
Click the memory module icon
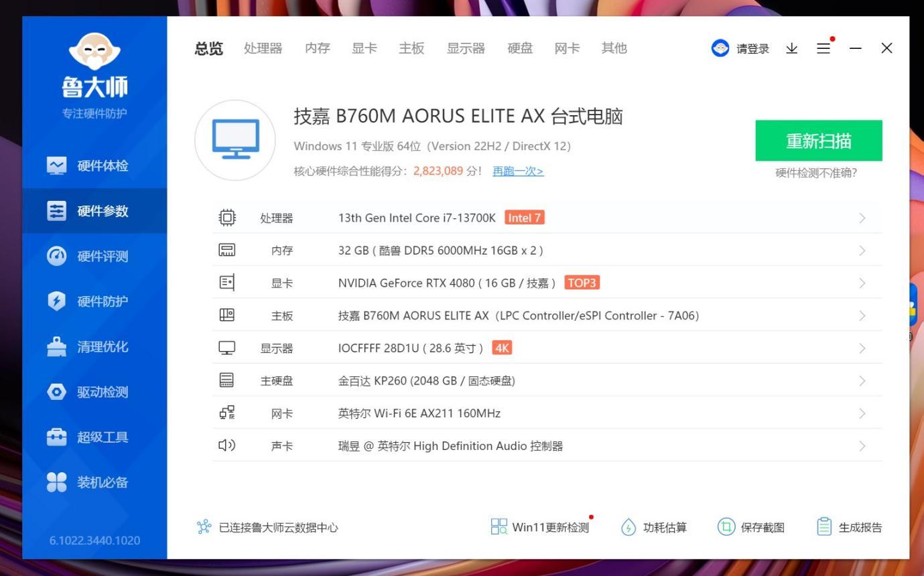227,250
